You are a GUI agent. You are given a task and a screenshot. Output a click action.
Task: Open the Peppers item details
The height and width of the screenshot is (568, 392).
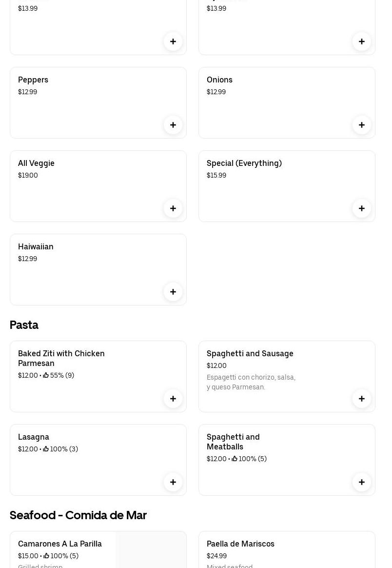tap(33, 80)
